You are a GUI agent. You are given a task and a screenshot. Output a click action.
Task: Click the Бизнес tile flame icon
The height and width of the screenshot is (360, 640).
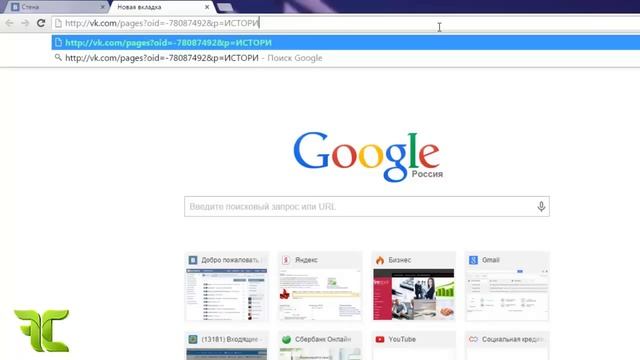click(x=380, y=260)
